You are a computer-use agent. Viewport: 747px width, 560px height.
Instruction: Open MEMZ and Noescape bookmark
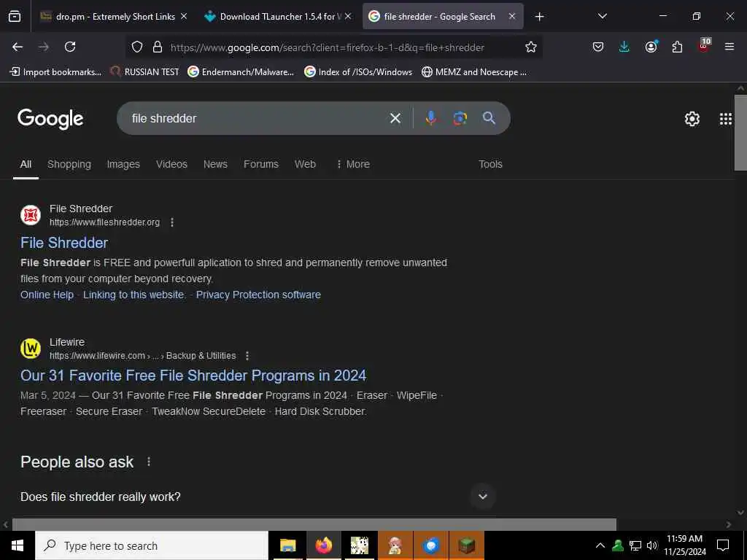pos(474,72)
